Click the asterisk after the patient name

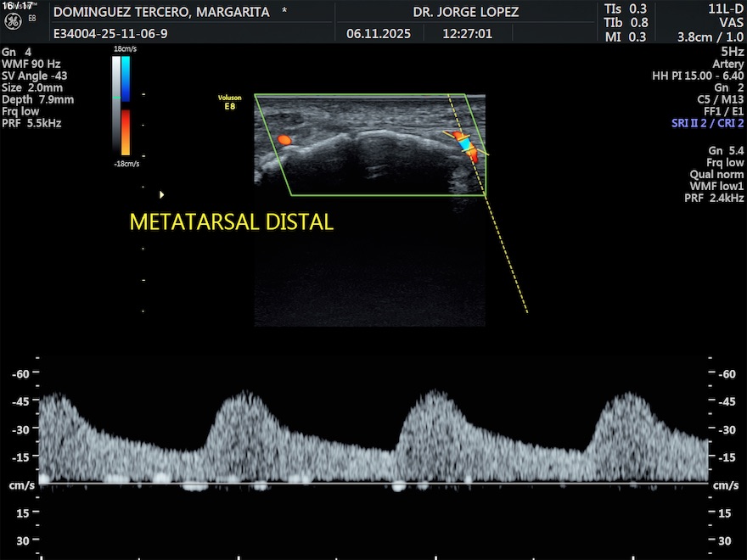[x=284, y=12]
